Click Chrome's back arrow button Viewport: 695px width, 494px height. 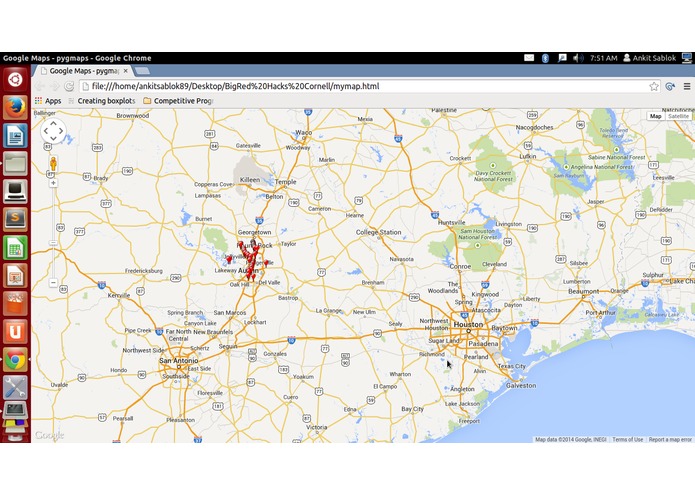click(x=40, y=86)
